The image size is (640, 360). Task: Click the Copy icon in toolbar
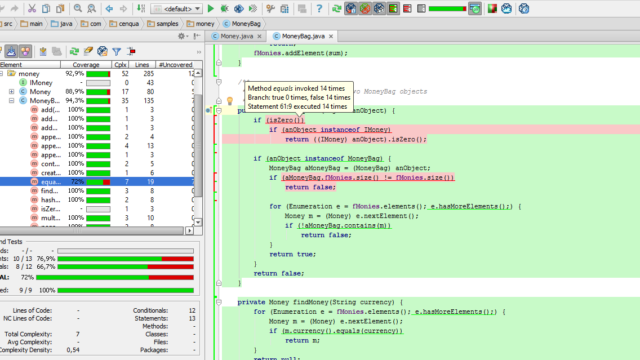[x=46, y=9]
